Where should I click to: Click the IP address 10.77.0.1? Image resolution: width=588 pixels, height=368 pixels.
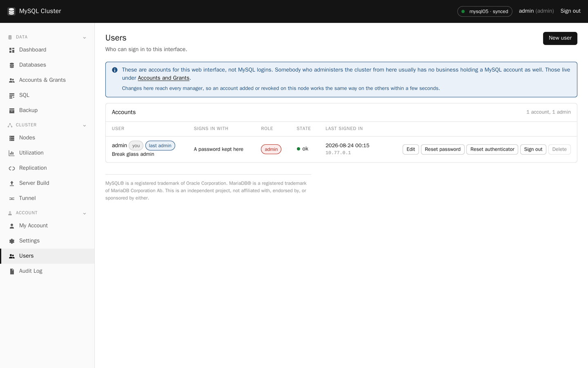tap(338, 153)
